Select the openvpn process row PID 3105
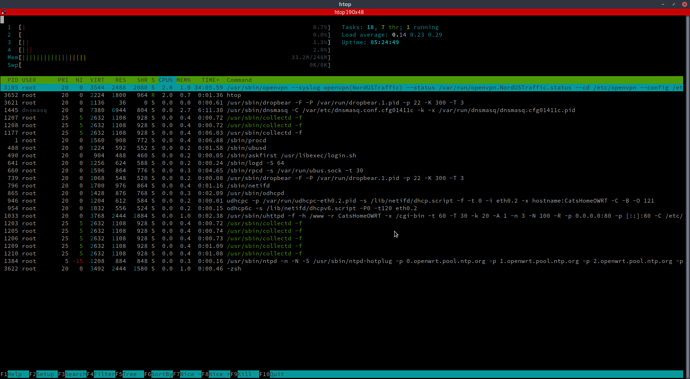This screenshot has height=379, width=690. click(341, 88)
